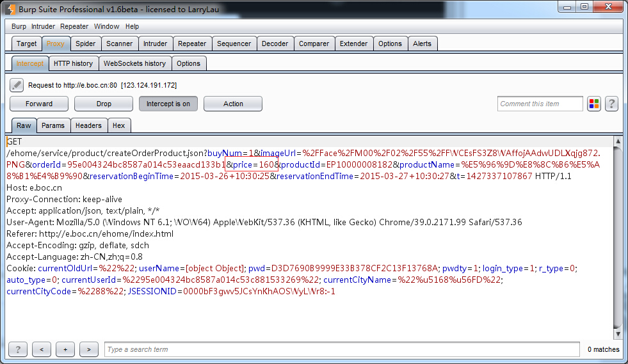Minimize the Burp Suite window

point(567,7)
